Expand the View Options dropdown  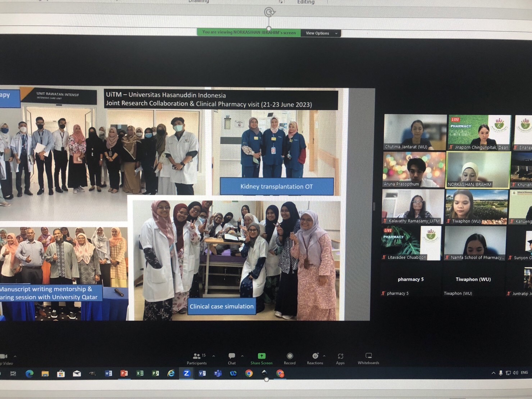[321, 33]
